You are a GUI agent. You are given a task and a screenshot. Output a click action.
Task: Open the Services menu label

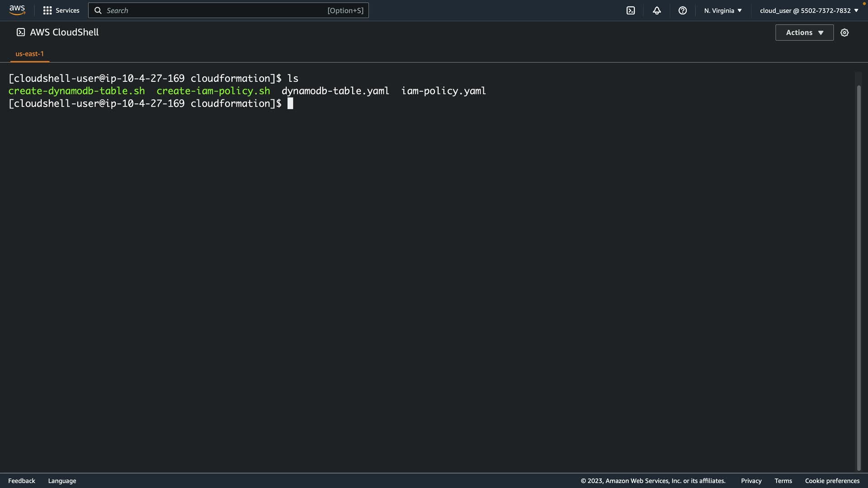[x=67, y=10]
